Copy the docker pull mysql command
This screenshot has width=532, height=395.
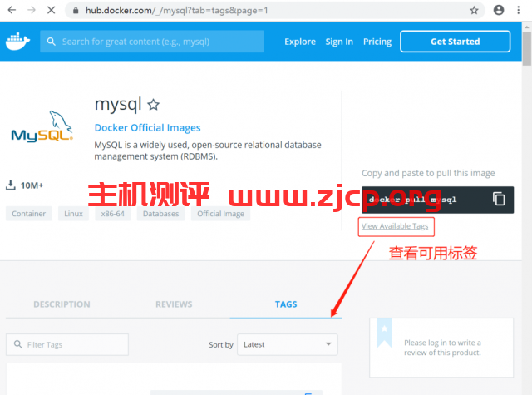[x=499, y=200]
